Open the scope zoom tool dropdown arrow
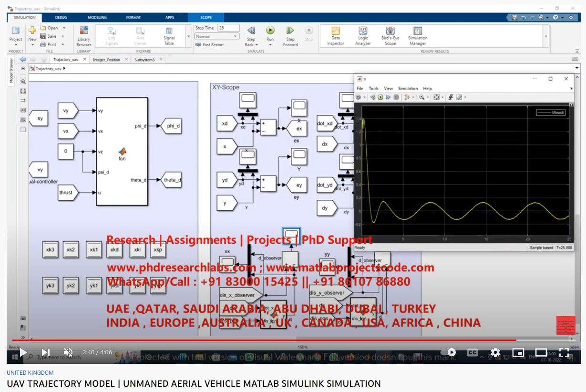Viewport: 586px width, 392px height. pyautogui.click(x=428, y=97)
